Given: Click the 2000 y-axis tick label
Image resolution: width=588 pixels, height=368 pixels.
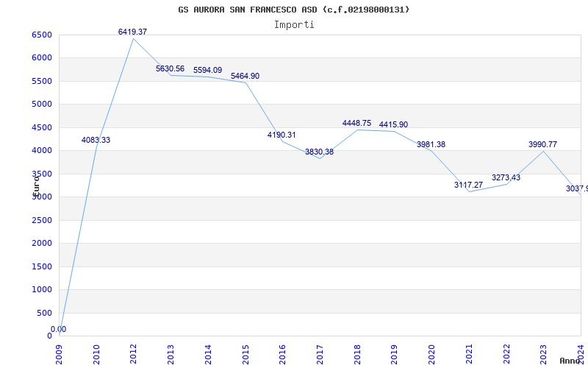Looking at the screenshot, I should pyautogui.click(x=42, y=244).
